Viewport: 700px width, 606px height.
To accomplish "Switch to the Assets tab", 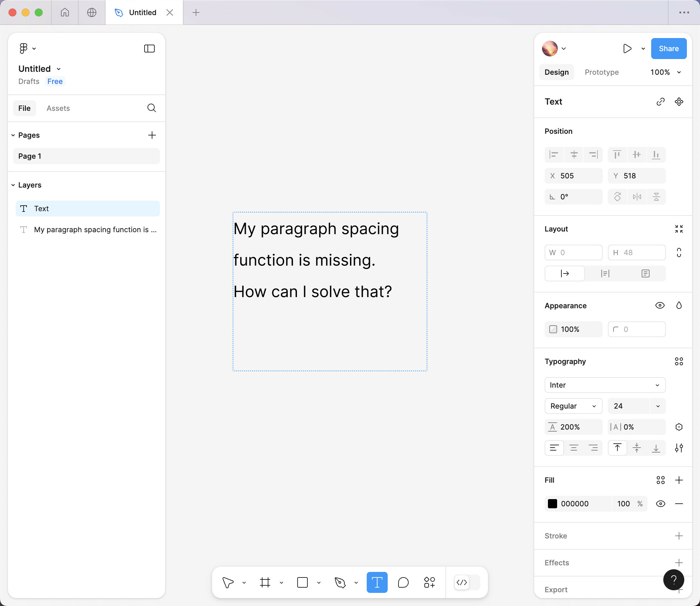I will pos(58,108).
